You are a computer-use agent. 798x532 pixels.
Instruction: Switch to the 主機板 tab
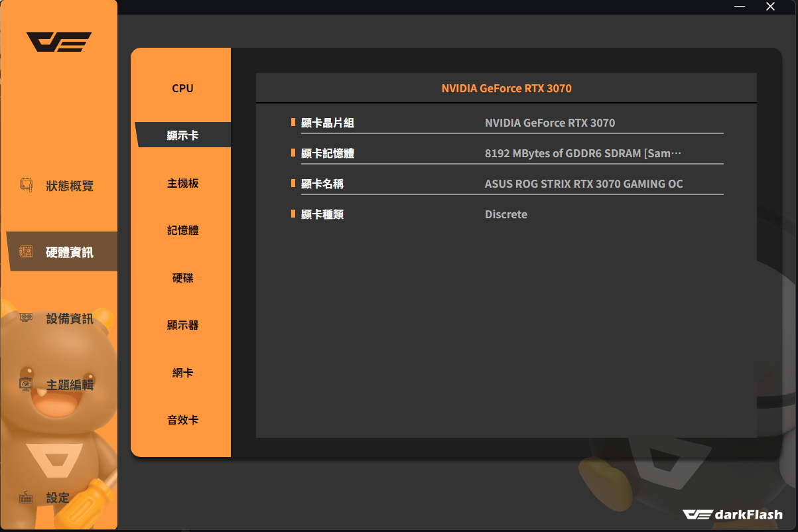(x=182, y=183)
